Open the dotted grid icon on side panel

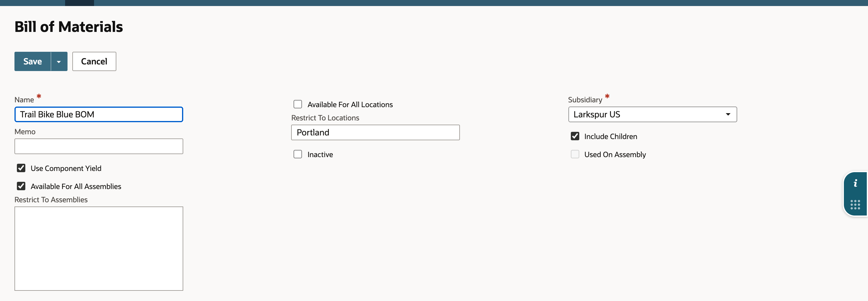pyautogui.click(x=855, y=204)
